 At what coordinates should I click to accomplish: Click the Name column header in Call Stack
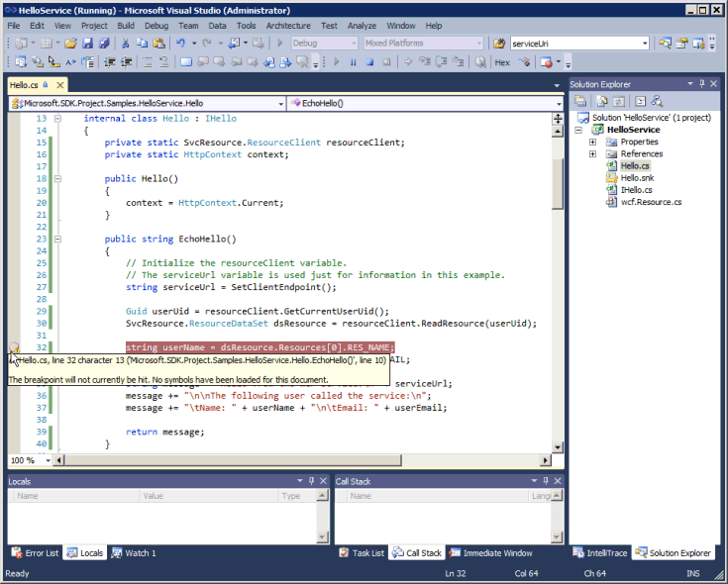coord(438,496)
